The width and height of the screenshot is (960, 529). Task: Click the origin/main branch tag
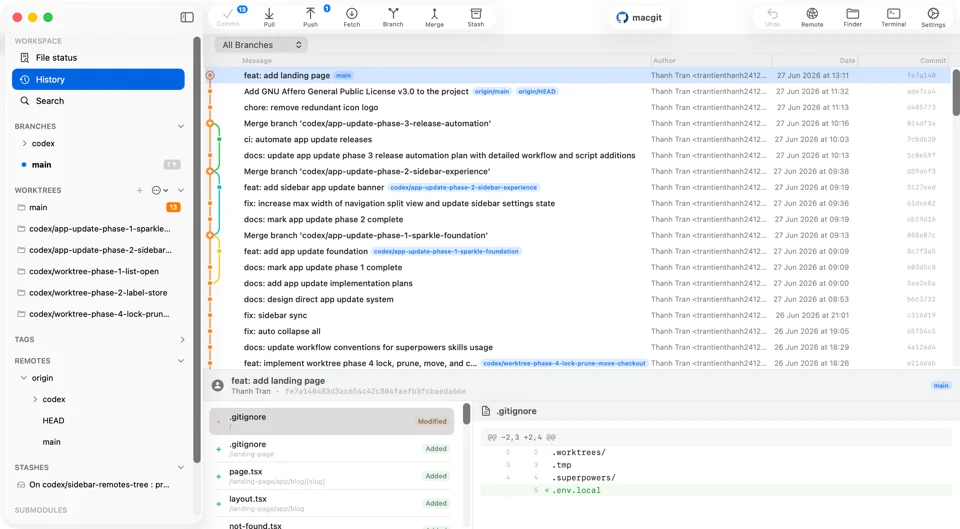point(492,92)
